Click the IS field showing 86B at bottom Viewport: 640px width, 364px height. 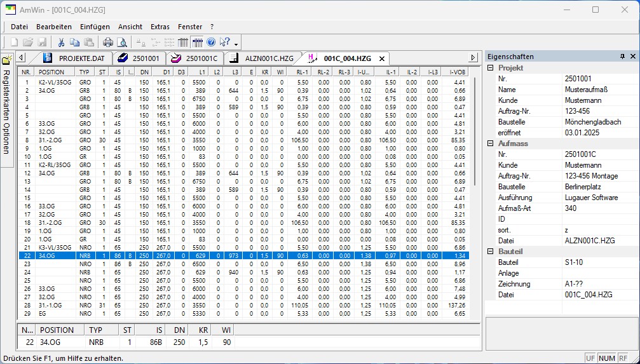[149, 342]
